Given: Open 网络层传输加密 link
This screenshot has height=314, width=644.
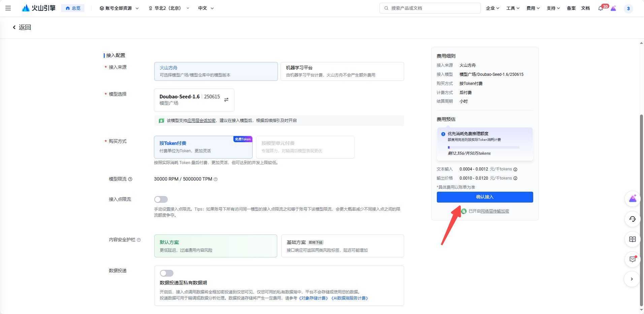Looking at the screenshot, I should point(495,211).
